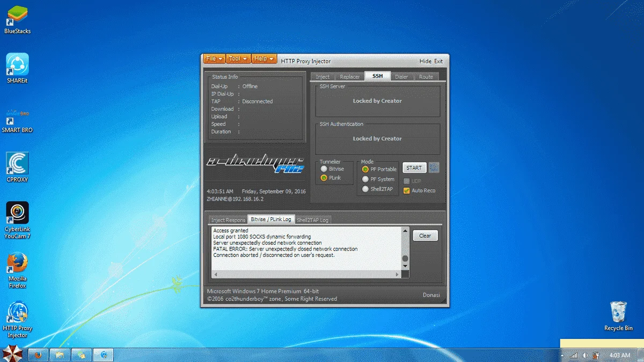Image resolution: width=644 pixels, height=362 pixels.
Task: Open the taskbar clock showing 4:03 AM
Action: coord(620,355)
